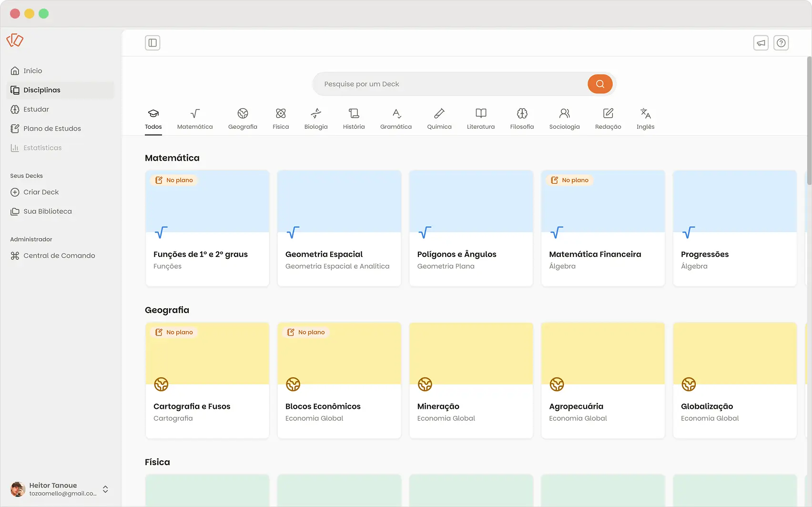This screenshot has width=812, height=507.
Task: Open the Matemática Financeira deck card
Action: (603, 228)
